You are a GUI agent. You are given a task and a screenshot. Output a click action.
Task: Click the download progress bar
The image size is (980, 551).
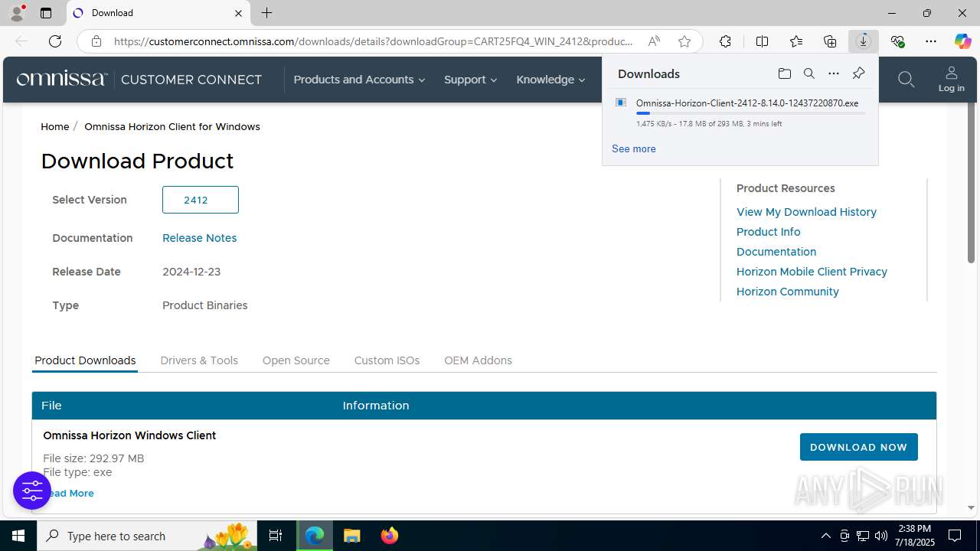pyautogui.click(x=750, y=113)
